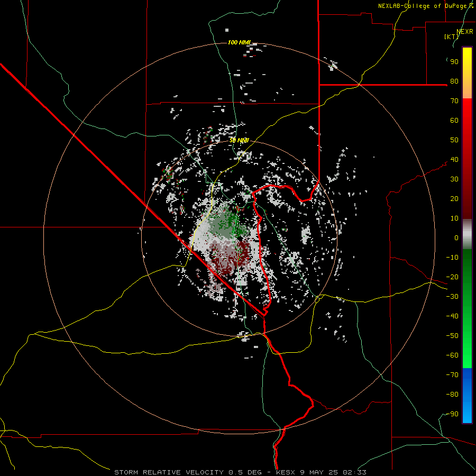Screen dimensions: 476x476
Task: Click the "STORM RELATIVE VELOCITY" product title
Action: click(x=169, y=472)
